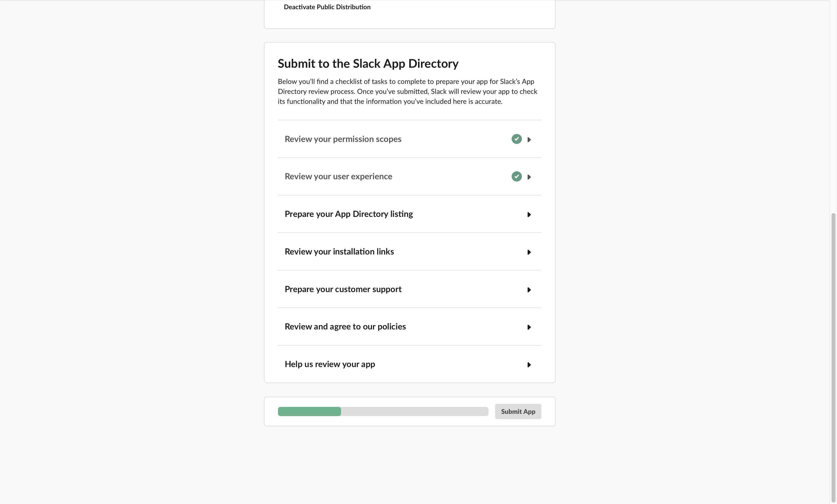837x504 pixels.
Task: Open Review your user experience section
Action: [409, 177]
